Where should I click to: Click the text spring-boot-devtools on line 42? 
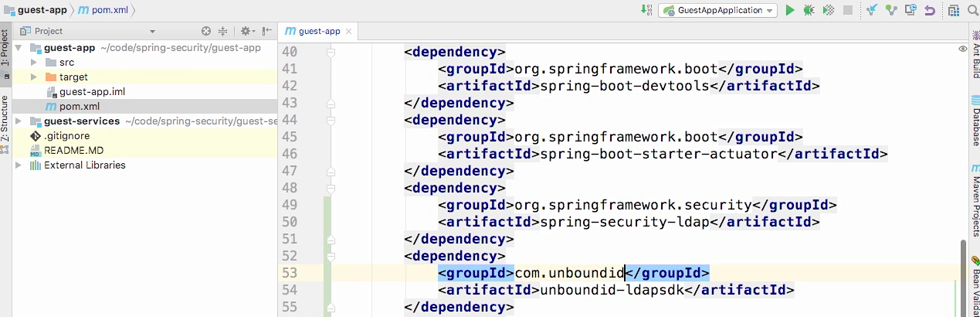coord(625,86)
